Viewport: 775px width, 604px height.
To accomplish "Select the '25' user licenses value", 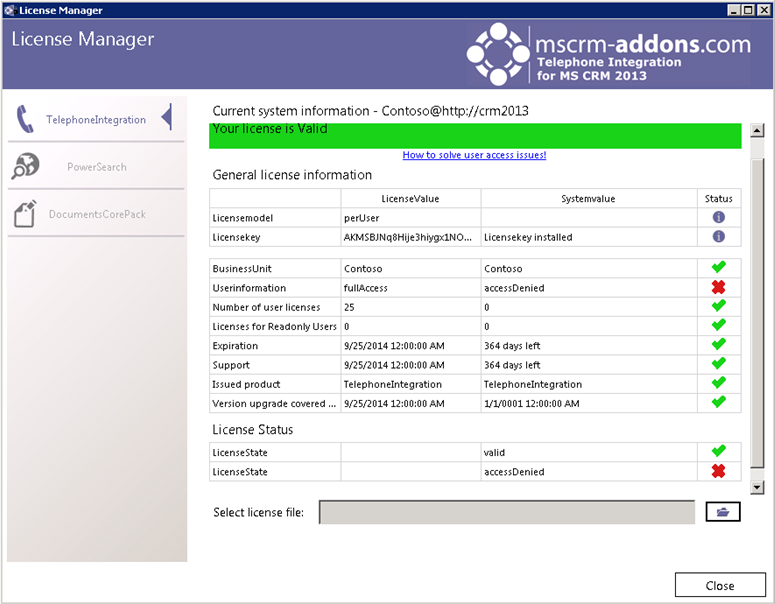I will click(x=410, y=307).
